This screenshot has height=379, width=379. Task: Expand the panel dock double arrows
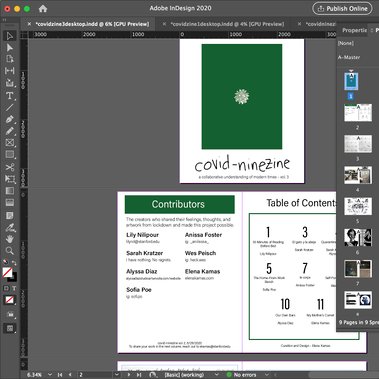tap(5, 20)
